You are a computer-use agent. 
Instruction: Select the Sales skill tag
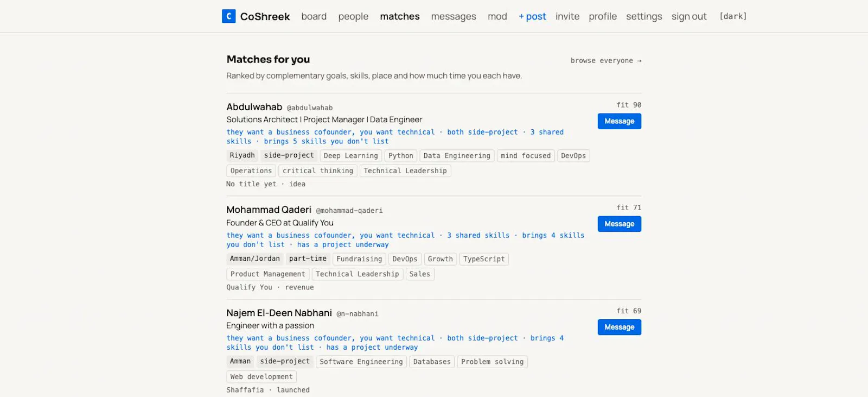click(x=420, y=274)
